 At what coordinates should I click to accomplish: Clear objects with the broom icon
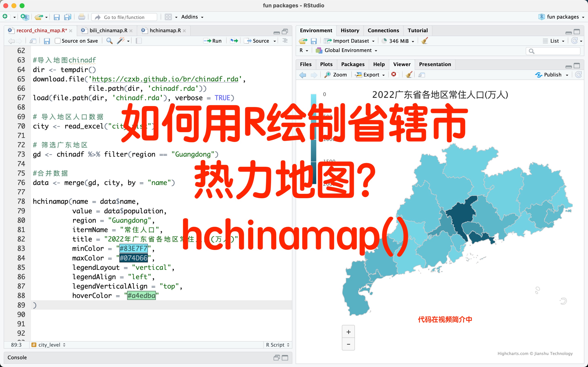425,41
